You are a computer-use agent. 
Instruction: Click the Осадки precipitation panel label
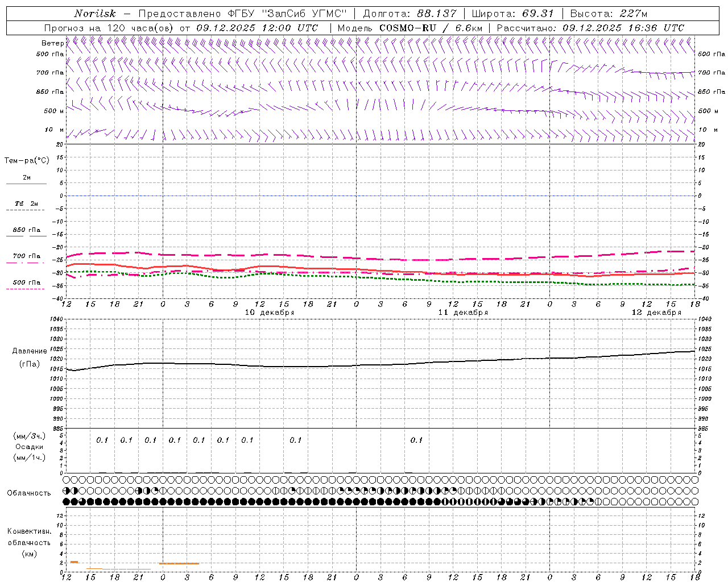(30, 447)
